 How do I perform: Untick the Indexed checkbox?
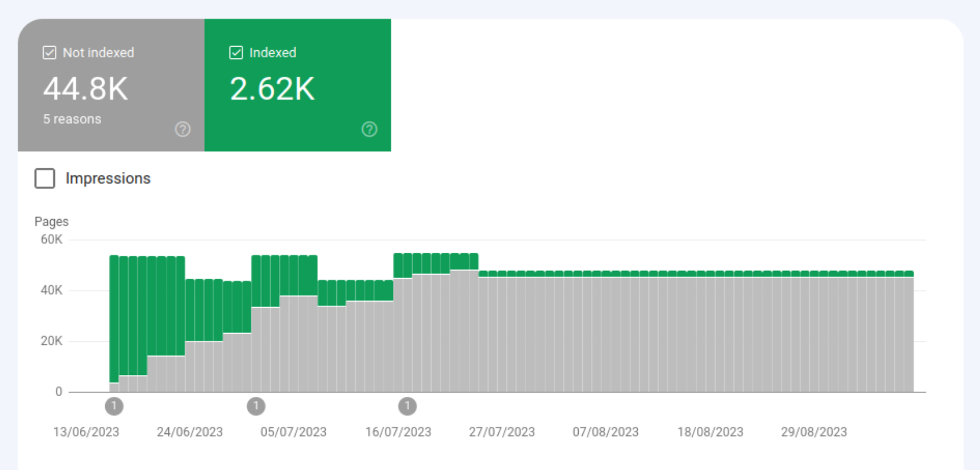point(236,53)
